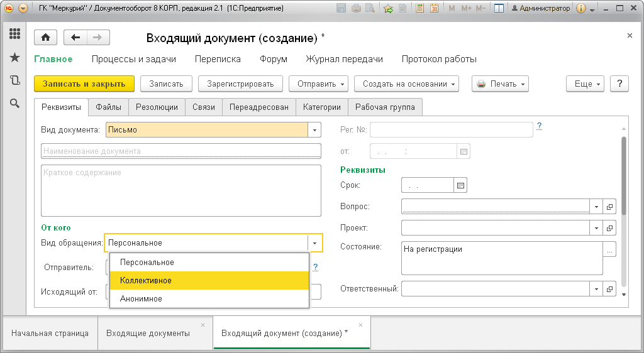Choose Коллективное in the dropdown list
This screenshot has width=644, height=353.
pyautogui.click(x=209, y=280)
